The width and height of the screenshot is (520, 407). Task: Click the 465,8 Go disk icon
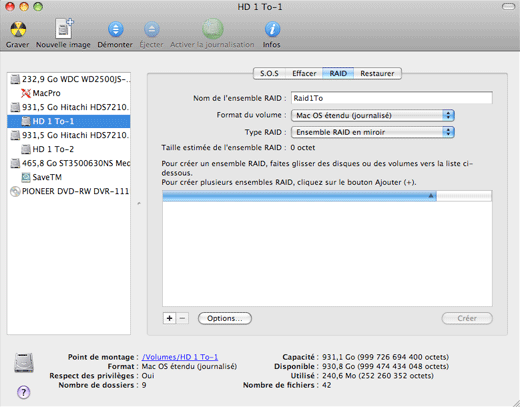15,163
